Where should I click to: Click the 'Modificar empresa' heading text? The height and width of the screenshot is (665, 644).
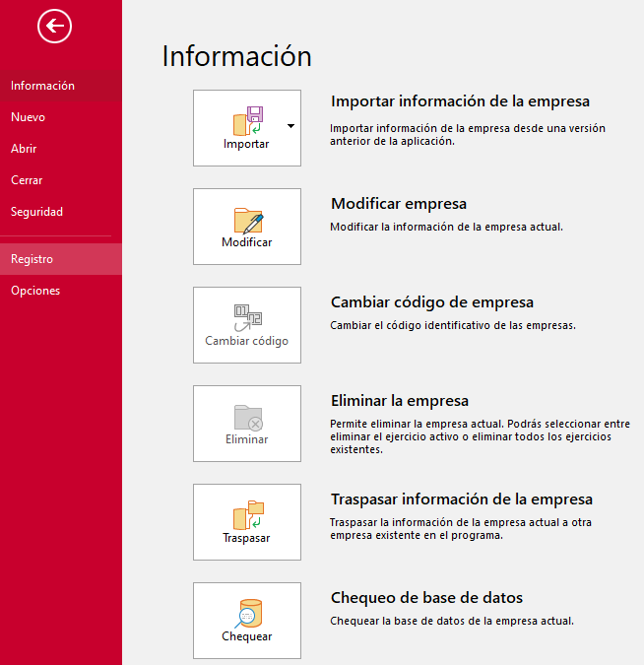pos(399,204)
